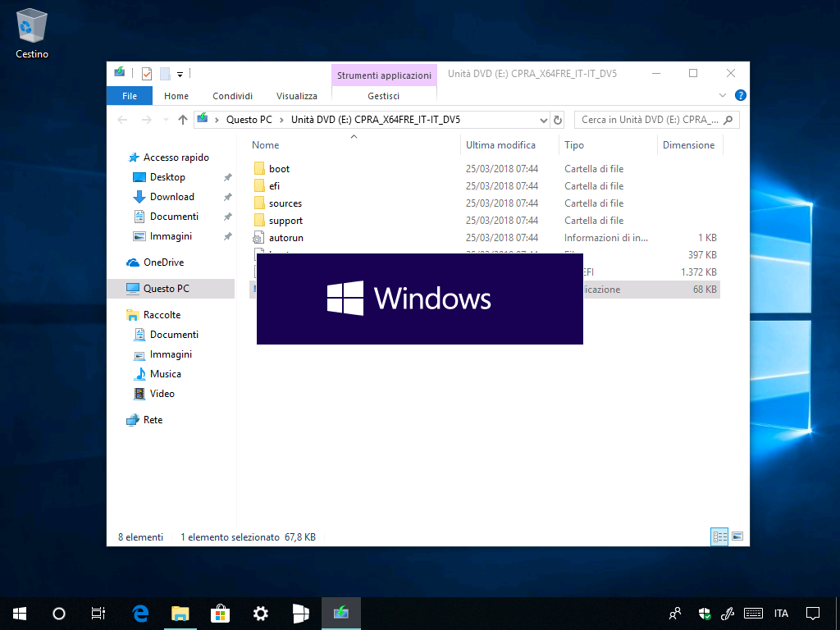Open Cortana search from the taskbar

[x=59, y=614]
